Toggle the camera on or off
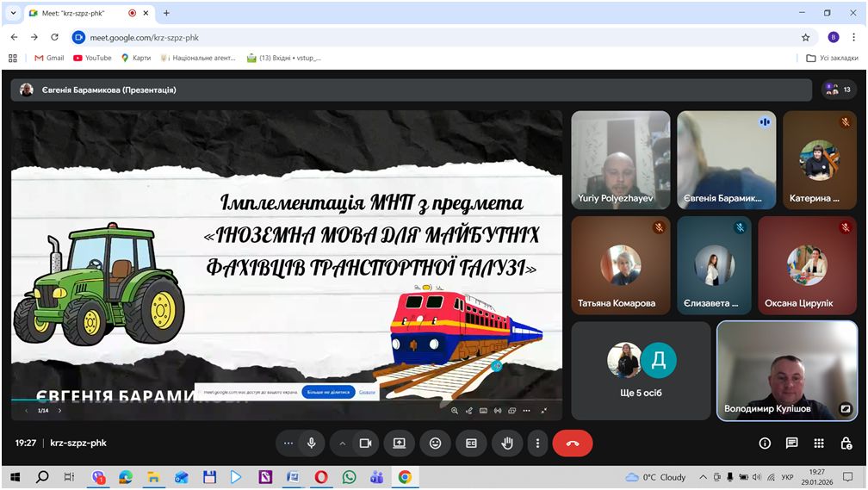868x490 pixels. pos(365,443)
